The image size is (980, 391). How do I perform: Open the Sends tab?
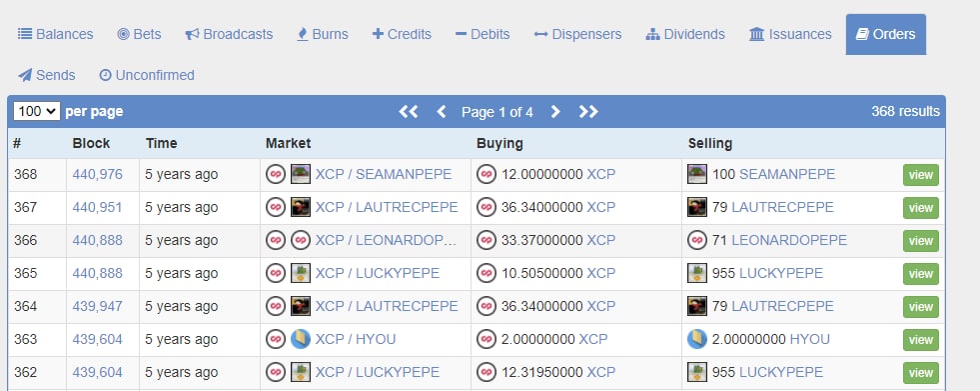(x=46, y=75)
